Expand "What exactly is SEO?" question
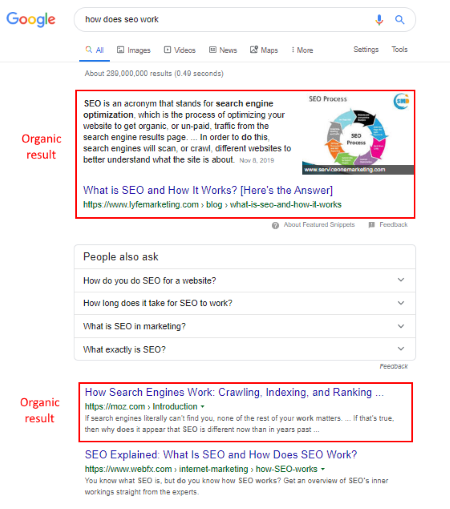Image resolution: width=450 pixels, height=509 pixels. tap(245, 349)
